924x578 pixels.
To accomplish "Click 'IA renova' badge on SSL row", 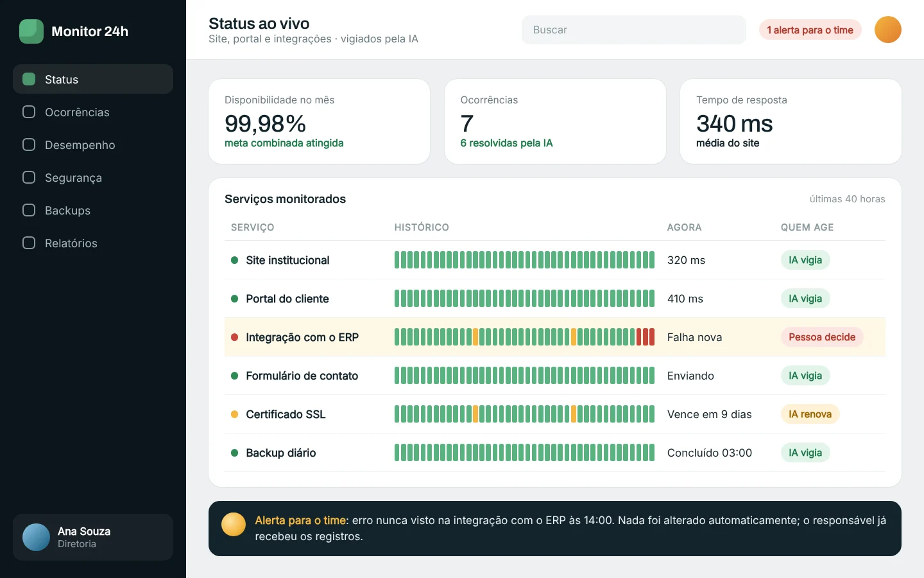I will click(810, 414).
